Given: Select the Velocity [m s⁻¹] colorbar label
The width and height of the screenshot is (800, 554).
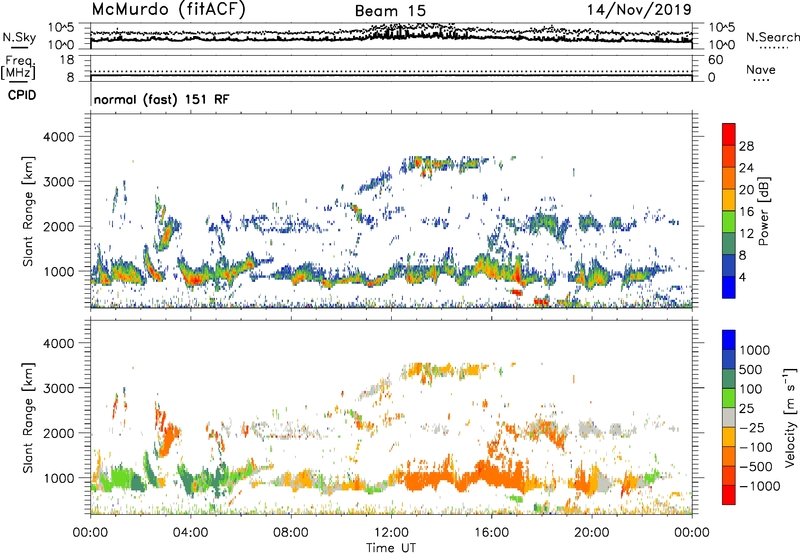Looking at the screenshot, I should (790, 417).
